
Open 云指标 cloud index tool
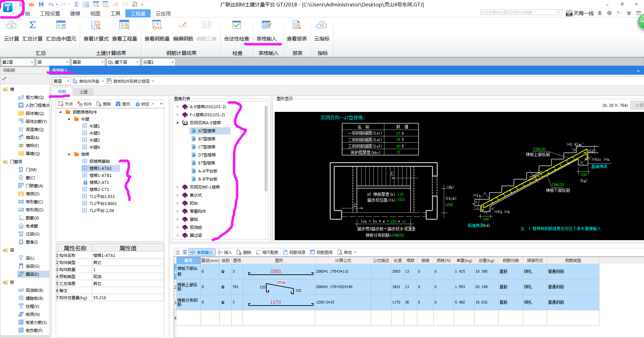(x=322, y=31)
